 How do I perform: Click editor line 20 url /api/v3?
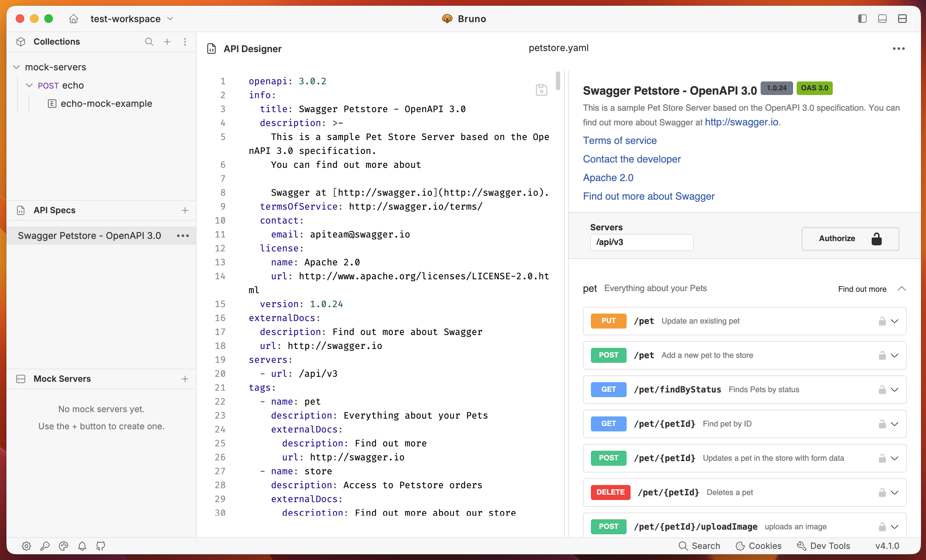click(299, 374)
